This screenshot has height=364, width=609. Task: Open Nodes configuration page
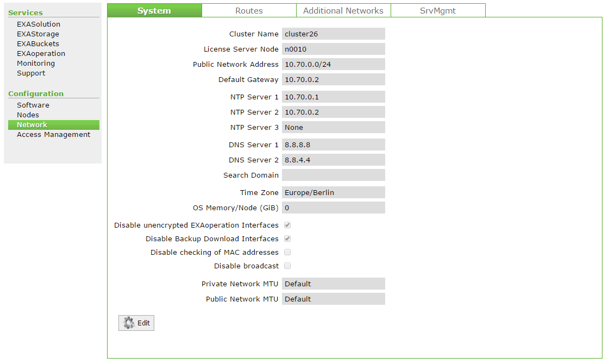pyautogui.click(x=28, y=115)
